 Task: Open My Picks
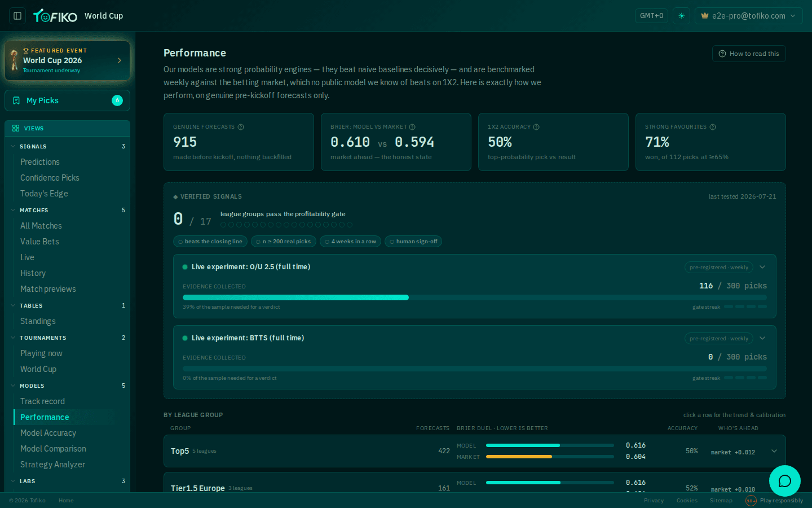click(67, 100)
